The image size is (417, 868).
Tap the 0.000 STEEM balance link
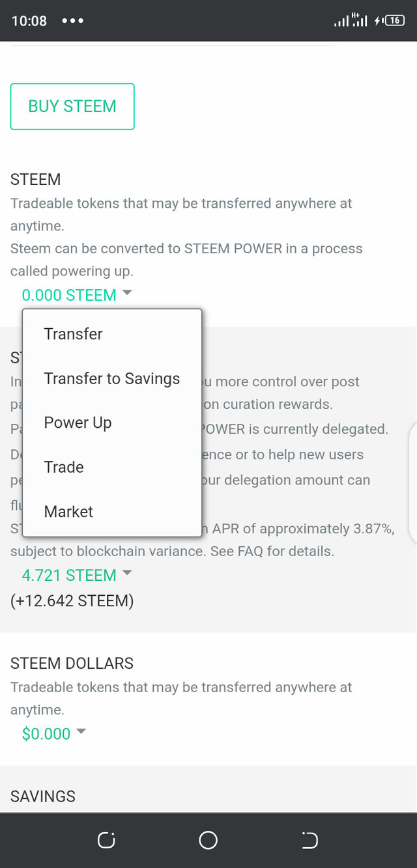(x=69, y=295)
